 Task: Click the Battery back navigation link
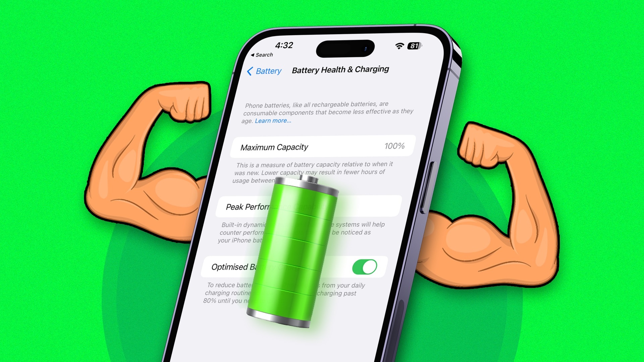(263, 70)
